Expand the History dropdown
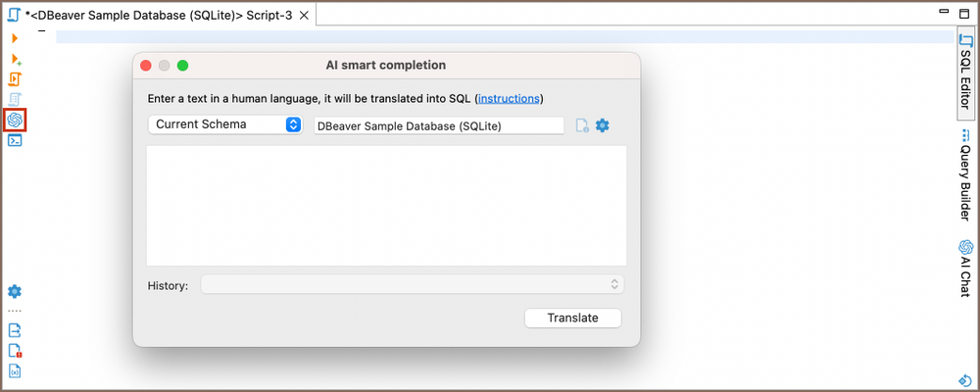 [x=412, y=284]
